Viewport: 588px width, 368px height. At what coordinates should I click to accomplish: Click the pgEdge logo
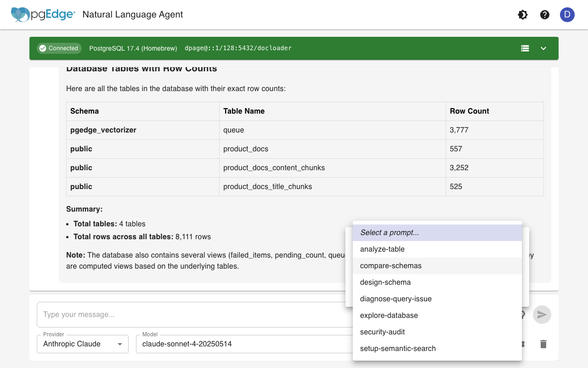(x=43, y=15)
